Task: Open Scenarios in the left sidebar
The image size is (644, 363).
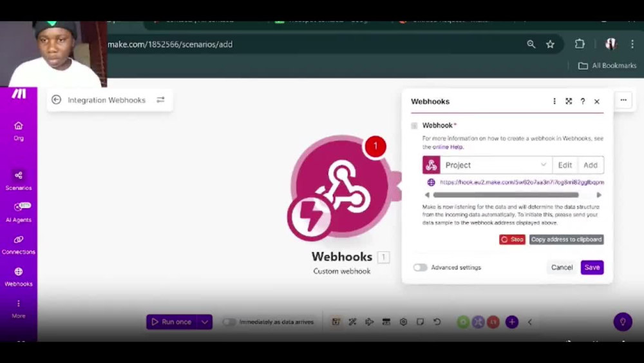Action: (x=19, y=181)
